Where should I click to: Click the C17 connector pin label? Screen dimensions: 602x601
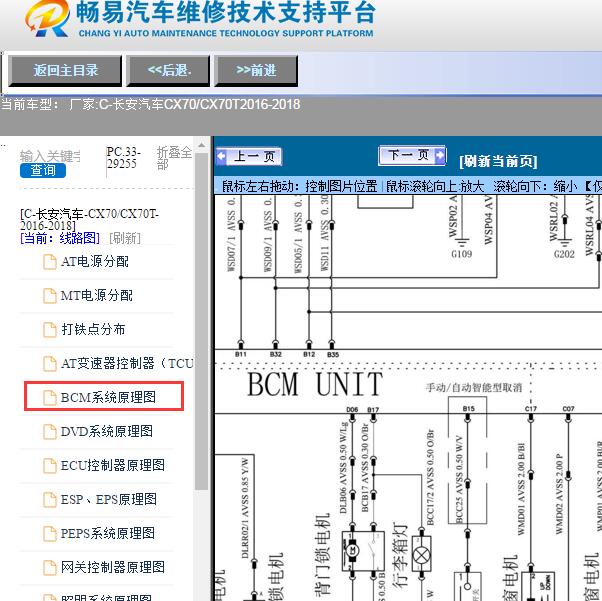pyautogui.click(x=531, y=409)
